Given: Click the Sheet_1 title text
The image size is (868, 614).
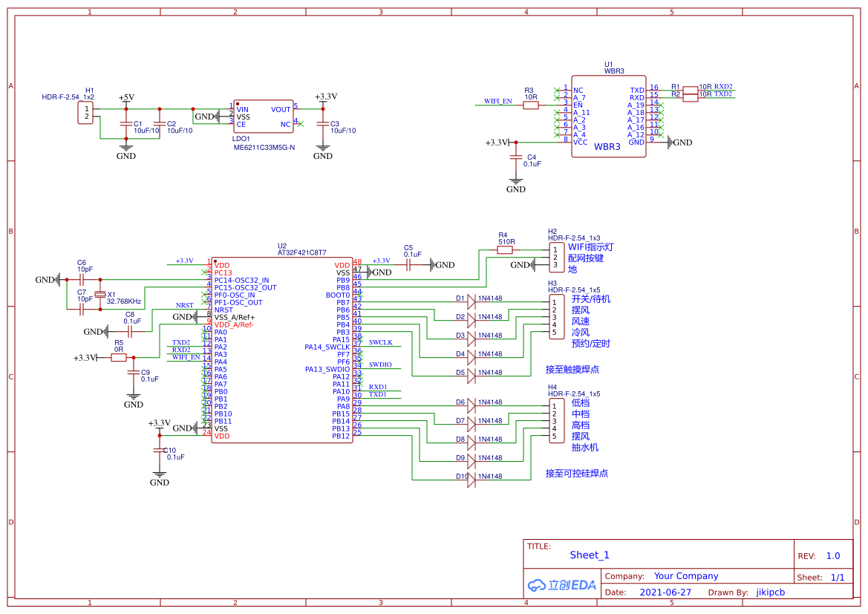Looking at the screenshot, I should point(590,555).
